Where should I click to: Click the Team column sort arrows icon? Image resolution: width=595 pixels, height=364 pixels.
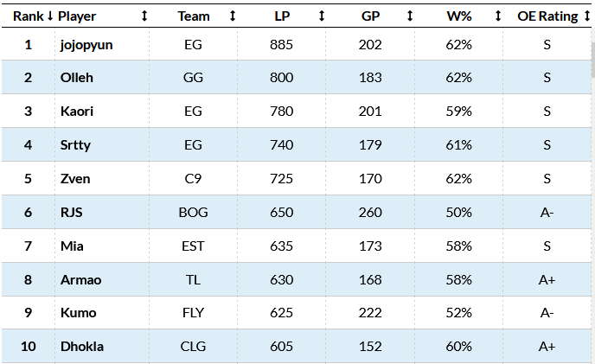coord(233,16)
